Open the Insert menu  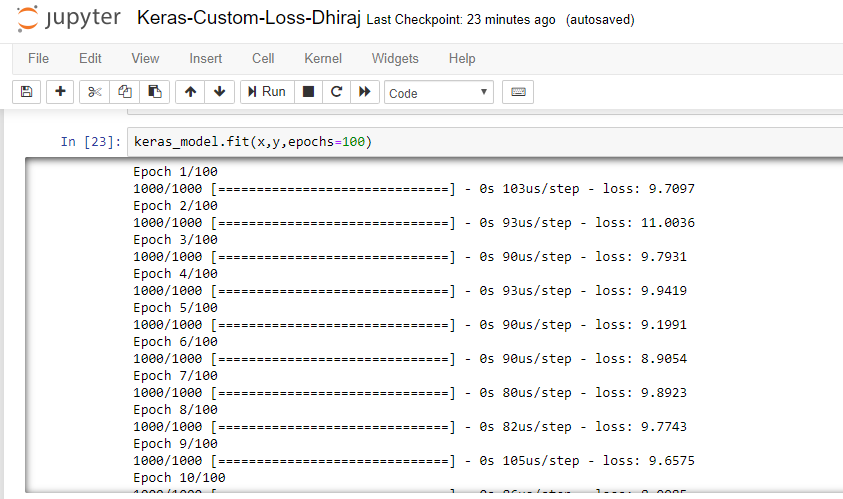click(205, 59)
